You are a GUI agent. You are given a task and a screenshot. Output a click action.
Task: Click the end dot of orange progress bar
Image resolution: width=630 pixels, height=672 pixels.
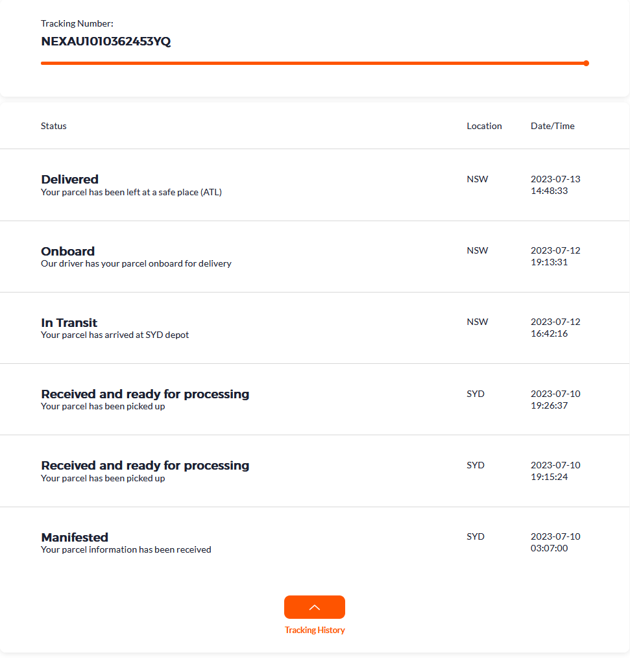pyautogui.click(x=586, y=64)
